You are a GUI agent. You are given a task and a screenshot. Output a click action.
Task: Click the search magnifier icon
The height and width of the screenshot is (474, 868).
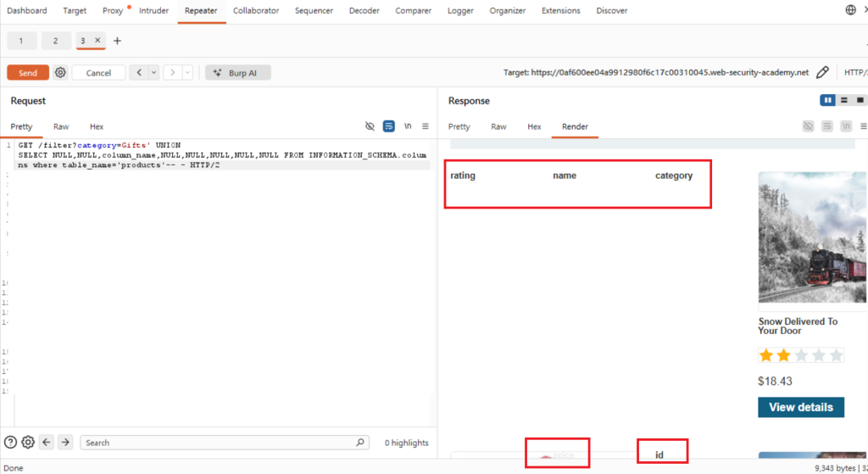[x=360, y=442]
